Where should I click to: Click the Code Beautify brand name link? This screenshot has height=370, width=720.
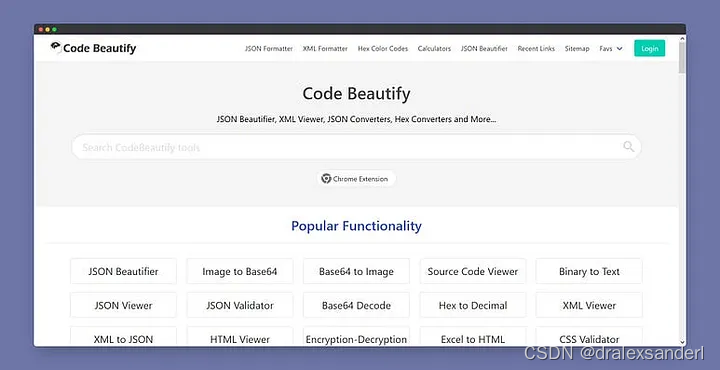[x=100, y=48]
